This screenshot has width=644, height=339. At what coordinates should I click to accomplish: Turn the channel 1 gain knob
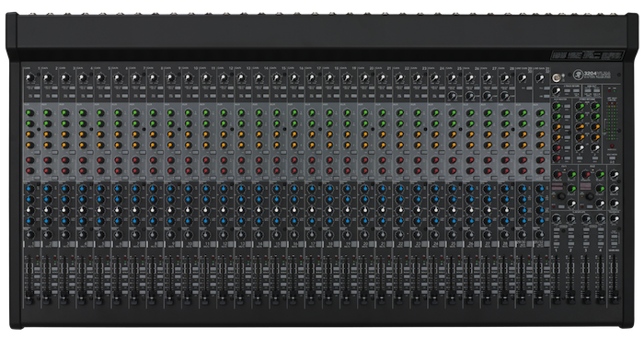click(29, 77)
